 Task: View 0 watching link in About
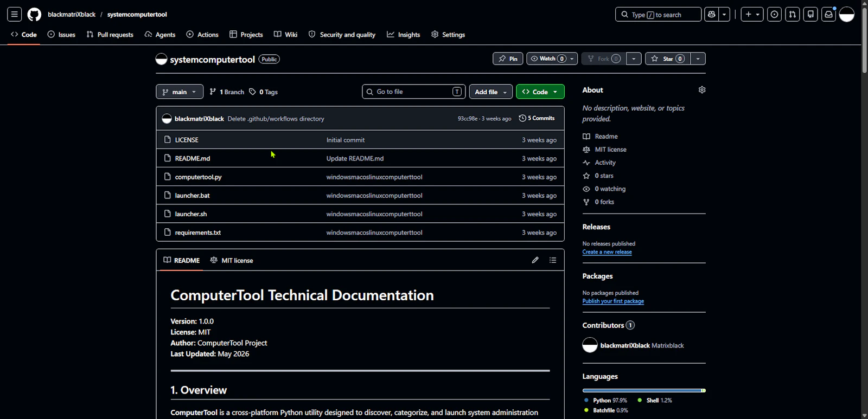pos(604,189)
